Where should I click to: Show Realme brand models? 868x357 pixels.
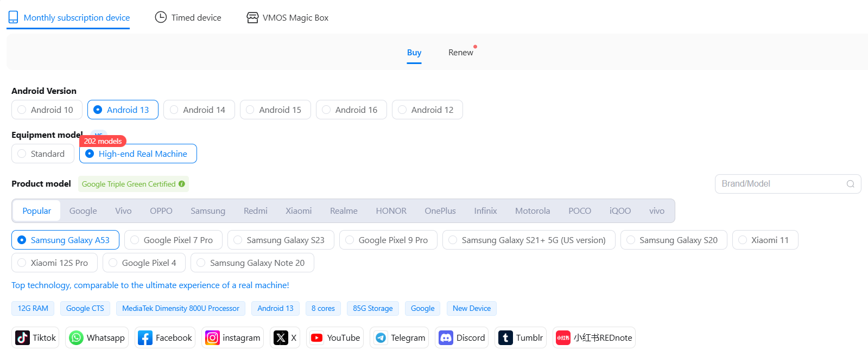point(344,211)
